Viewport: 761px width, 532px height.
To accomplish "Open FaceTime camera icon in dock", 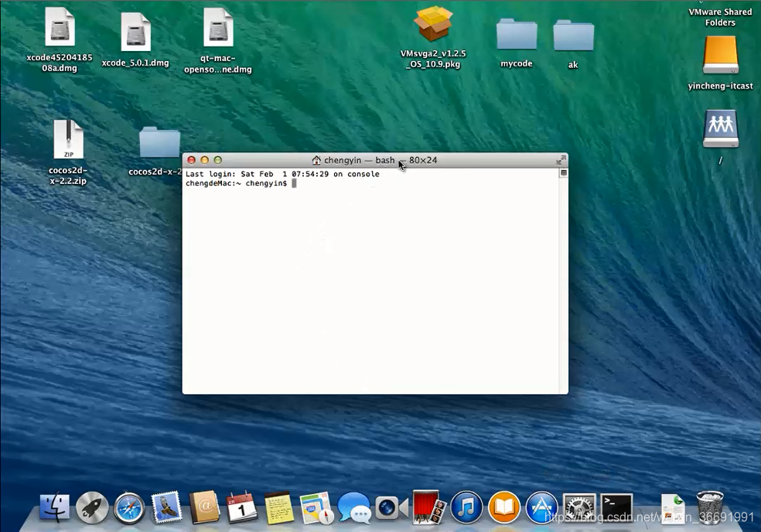I will point(391,508).
